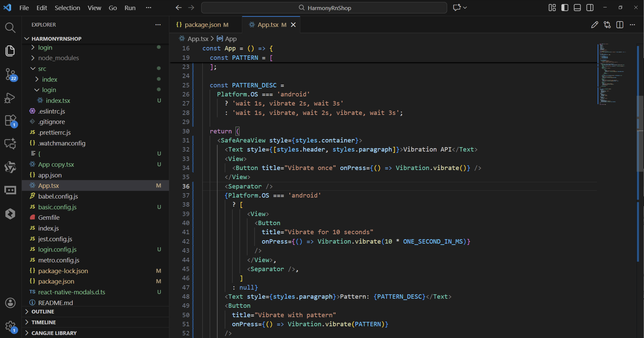Expand the node_modules folder
644x338 pixels.
[58, 58]
